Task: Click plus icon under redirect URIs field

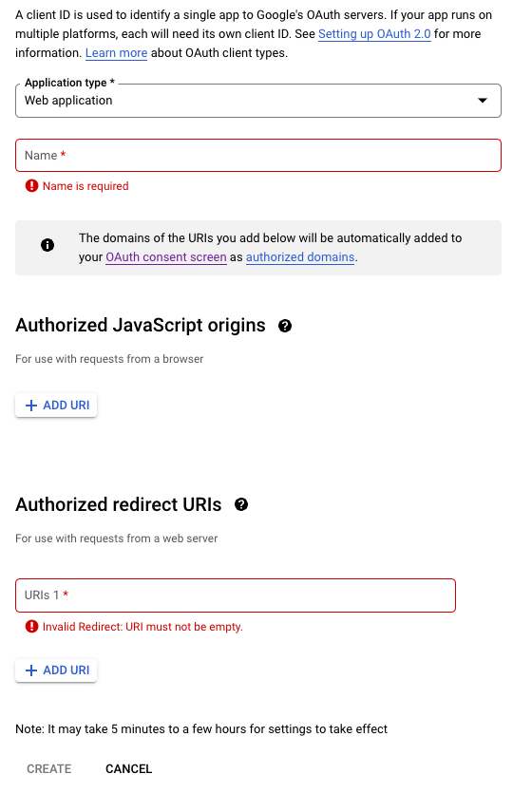Action: click(x=31, y=670)
